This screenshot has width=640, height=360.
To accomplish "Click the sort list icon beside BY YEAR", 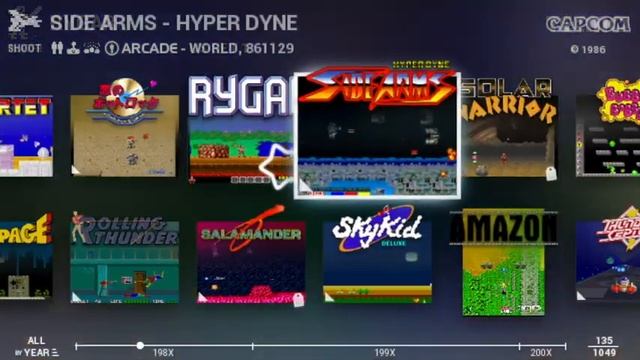I will [55, 353].
